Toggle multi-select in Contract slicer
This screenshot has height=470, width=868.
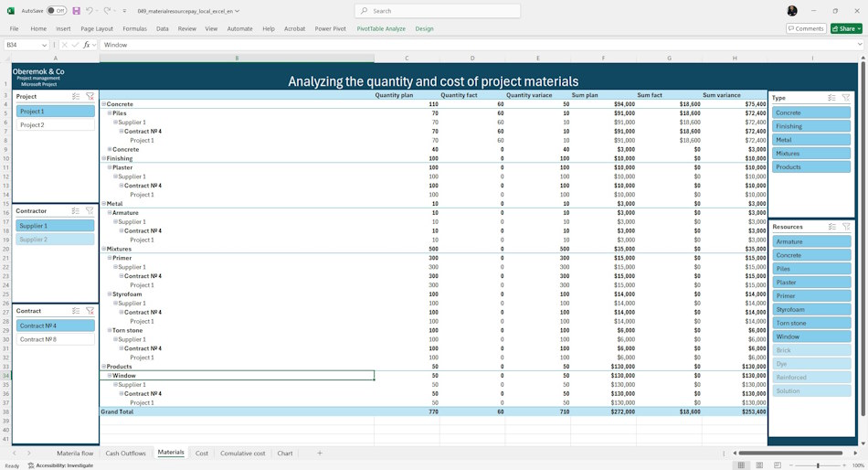[76, 311]
